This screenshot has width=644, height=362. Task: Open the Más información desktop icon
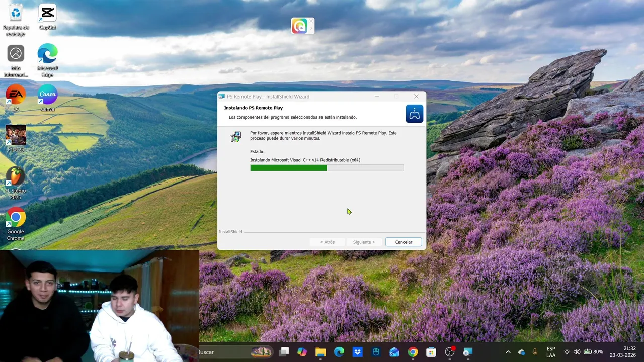pos(16,61)
